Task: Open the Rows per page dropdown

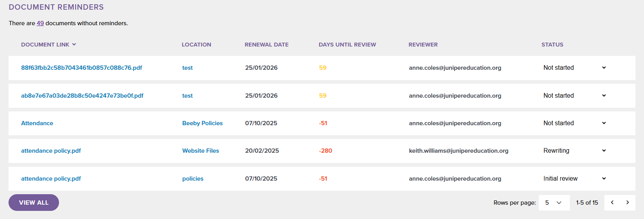Action: tap(554, 202)
